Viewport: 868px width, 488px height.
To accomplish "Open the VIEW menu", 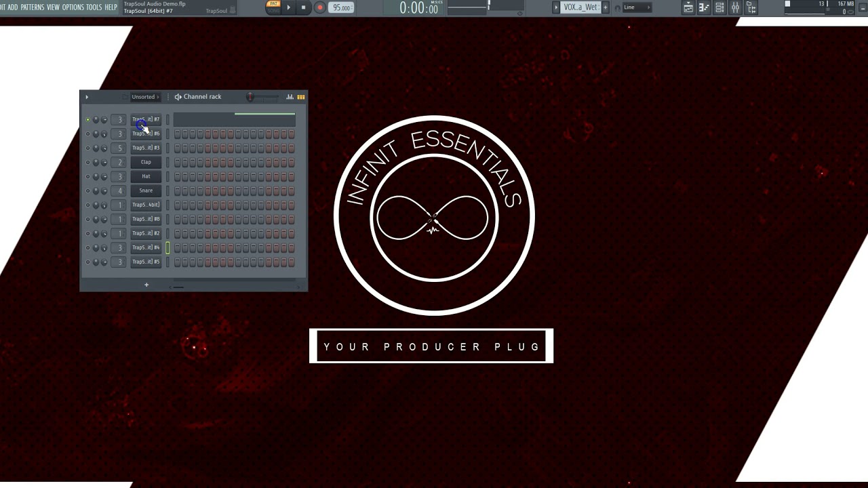I will (x=53, y=7).
